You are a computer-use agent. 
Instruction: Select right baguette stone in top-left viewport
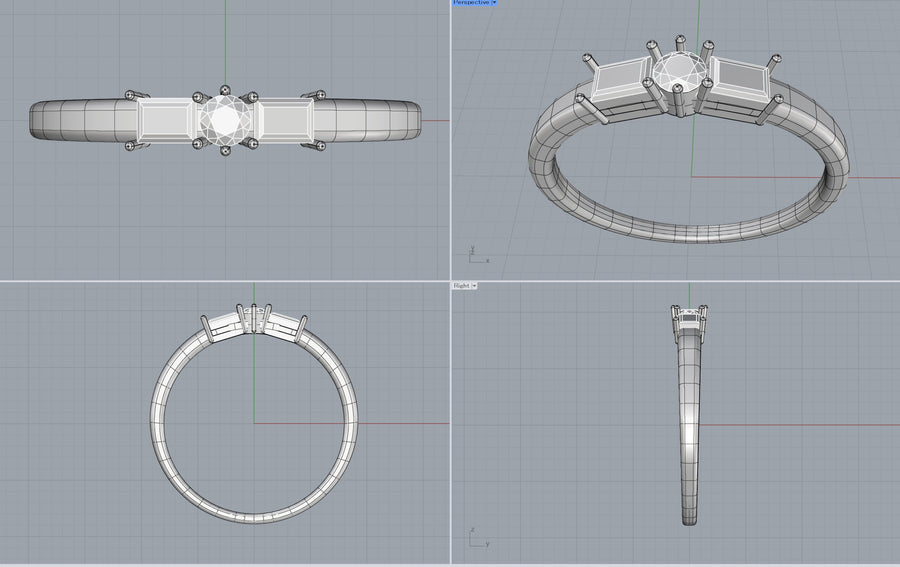[284, 119]
